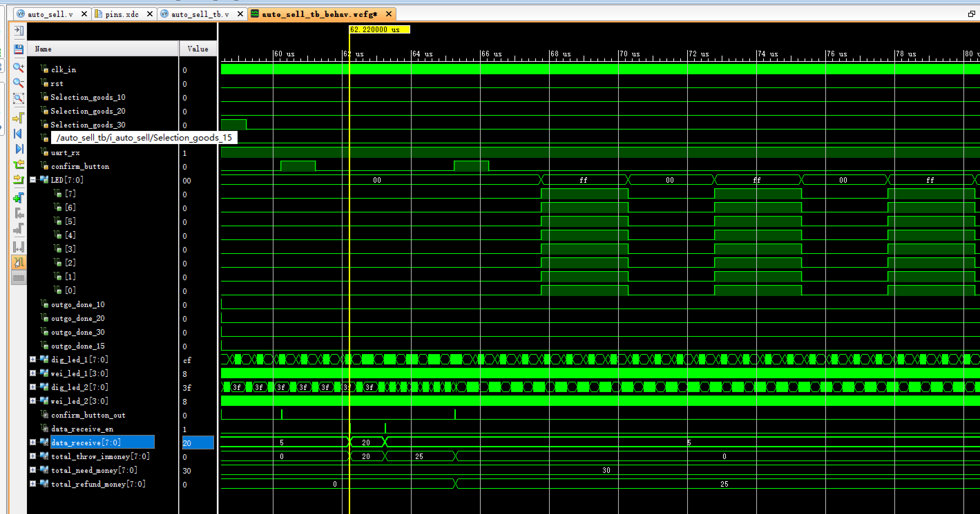Select the rst signal
The height and width of the screenshot is (514, 980).
point(57,83)
